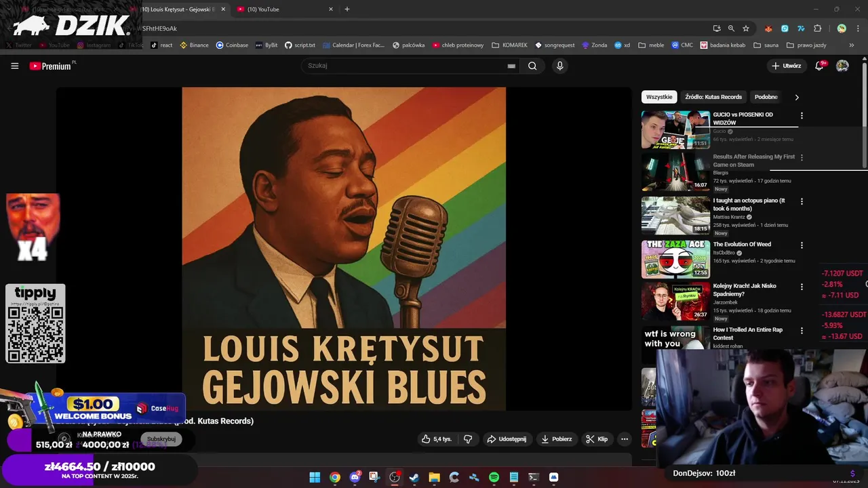Open the meble bookmarks folder
This screenshot has width=868, height=488.
651,45
